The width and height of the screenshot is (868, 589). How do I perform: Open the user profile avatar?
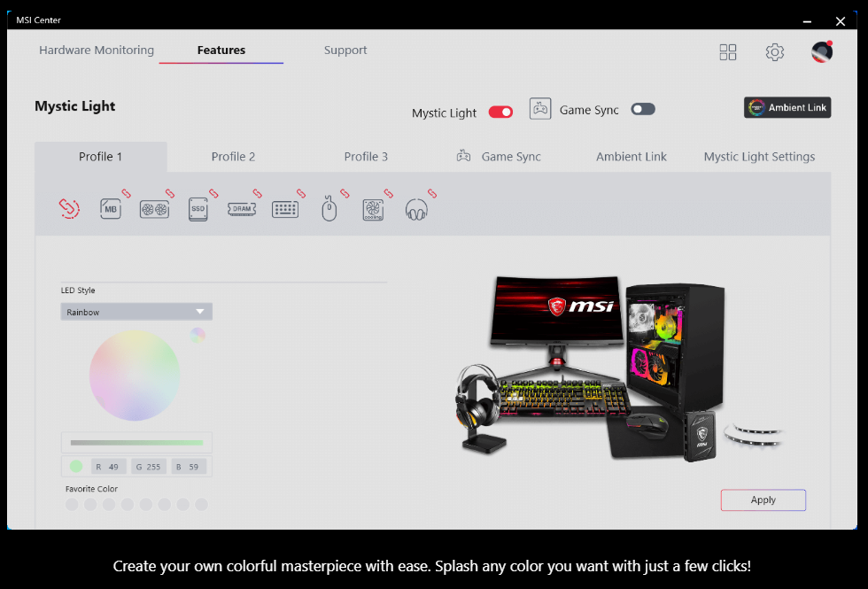[x=822, y=52]
